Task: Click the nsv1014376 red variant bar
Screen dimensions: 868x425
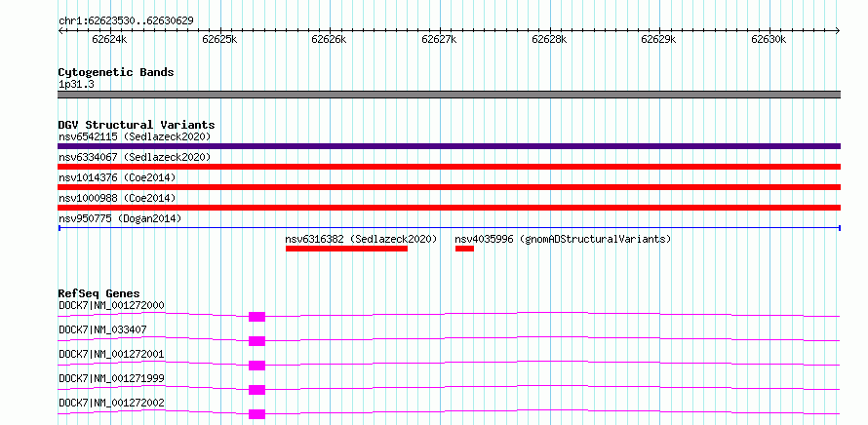Action: tap(449, 187)
